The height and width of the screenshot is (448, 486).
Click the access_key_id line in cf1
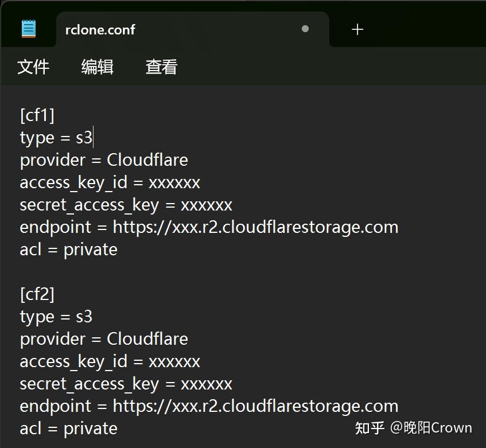coord(110,182)
